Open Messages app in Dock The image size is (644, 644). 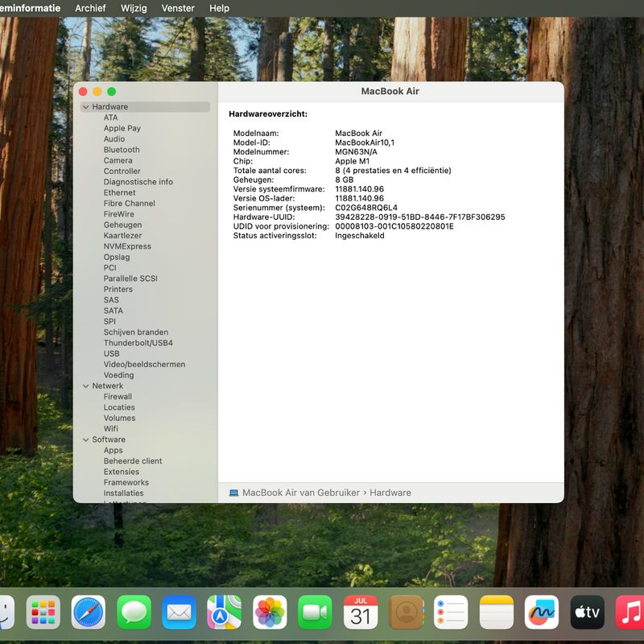coord(134,612)
